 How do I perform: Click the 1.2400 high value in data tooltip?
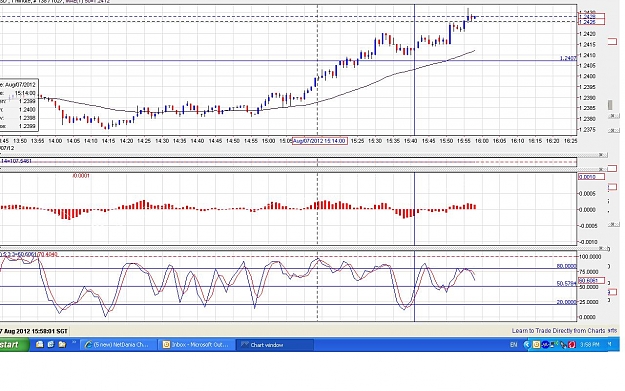pyautogui.click(x=27, y=110)
